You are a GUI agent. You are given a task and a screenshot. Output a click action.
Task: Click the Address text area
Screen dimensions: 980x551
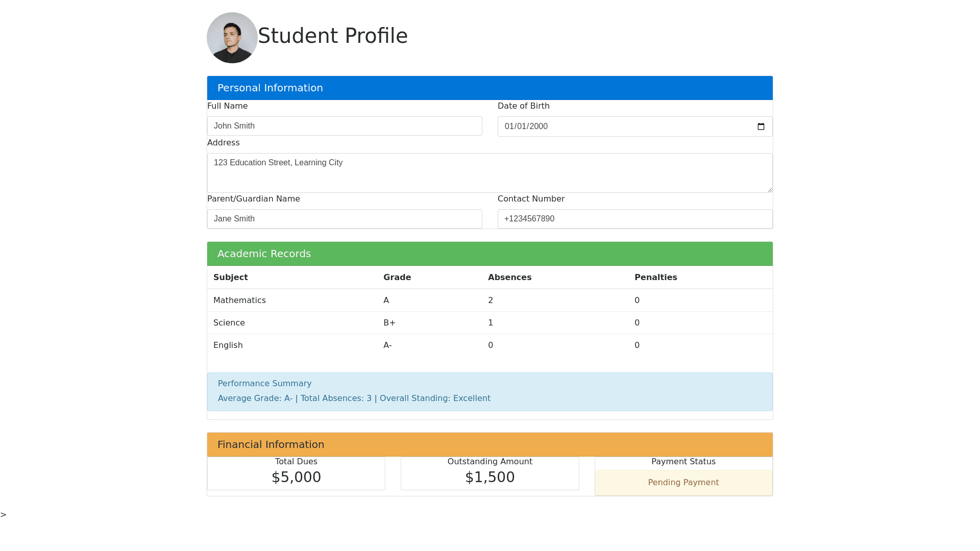coord(489,173)
